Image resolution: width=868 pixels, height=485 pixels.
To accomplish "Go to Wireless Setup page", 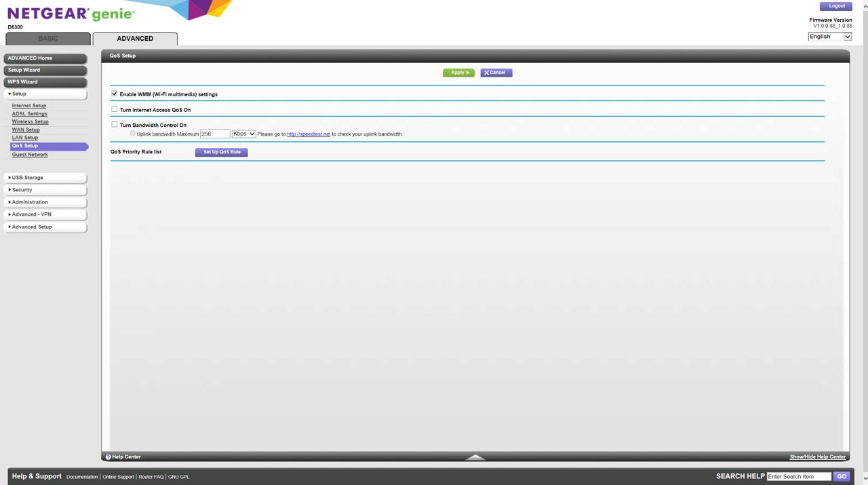I will click(30, 121).
